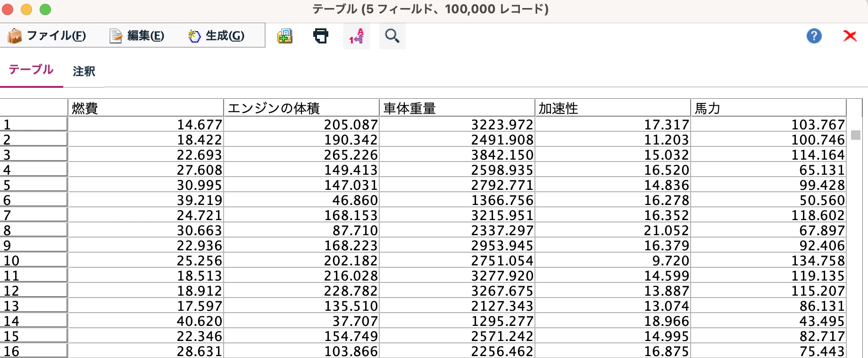Image resolution: width=868 pixels, height=358 pixels.
Task: Select row header 2
Action: pyautogui.click(x=33, y=139)
